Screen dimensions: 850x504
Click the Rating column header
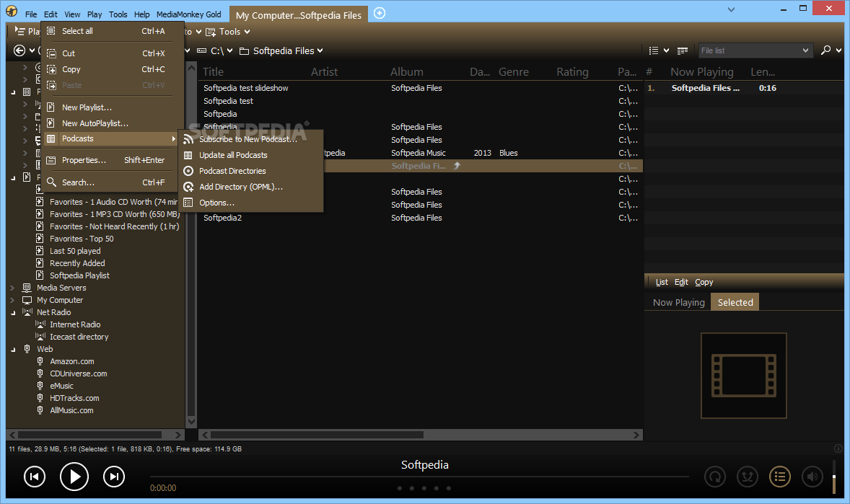[572, 72]
